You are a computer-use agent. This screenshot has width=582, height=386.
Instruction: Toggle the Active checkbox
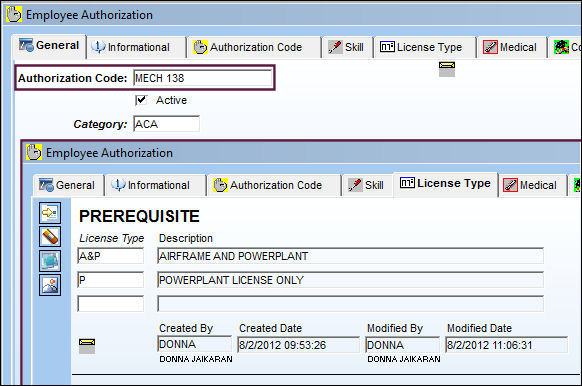pyautogui.click(x=141, y=100)
